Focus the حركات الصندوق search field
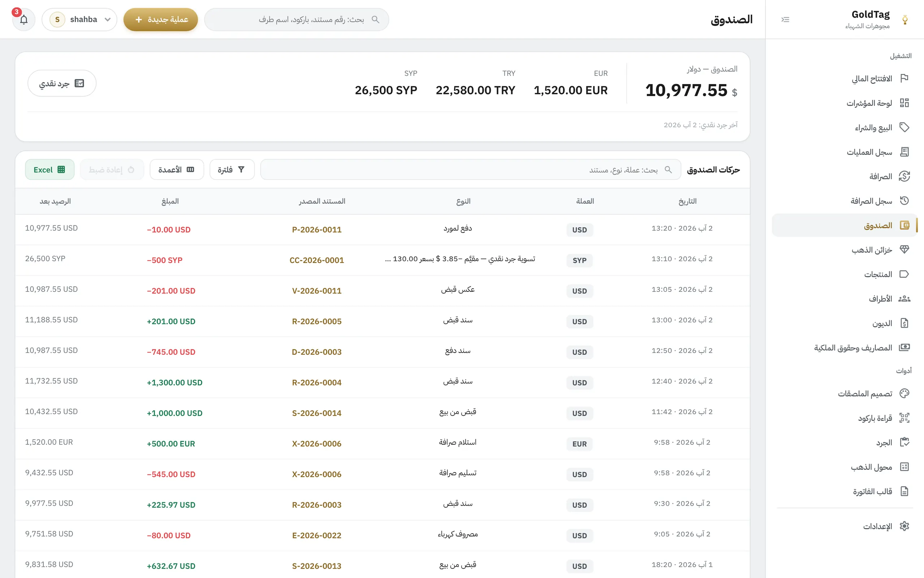This screenshot has height=578, width=924. 471,169
